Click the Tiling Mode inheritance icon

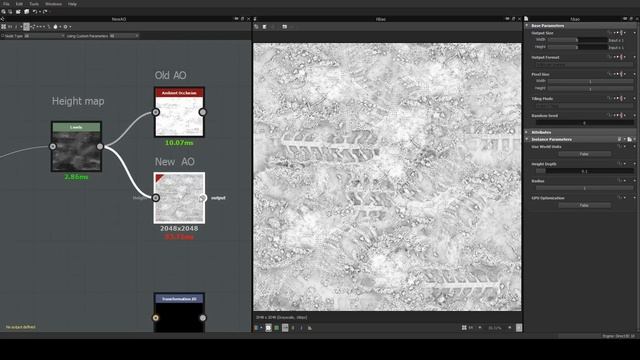point(622,98)
